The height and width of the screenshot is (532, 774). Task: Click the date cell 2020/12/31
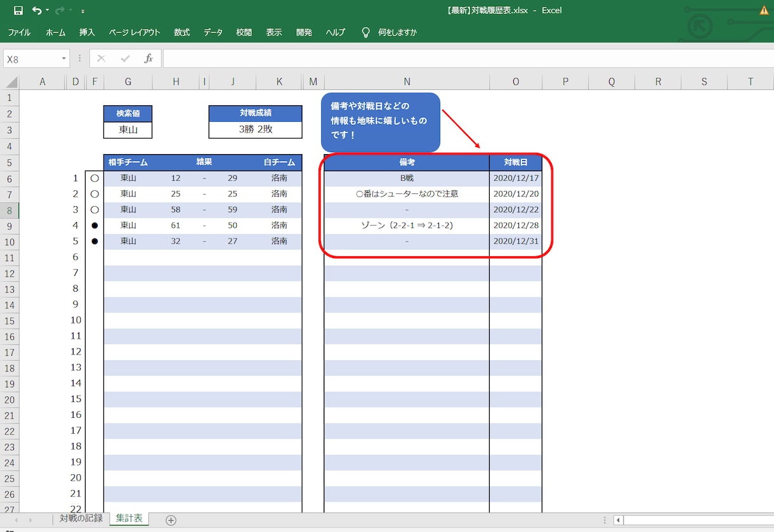tap(516, 242)
